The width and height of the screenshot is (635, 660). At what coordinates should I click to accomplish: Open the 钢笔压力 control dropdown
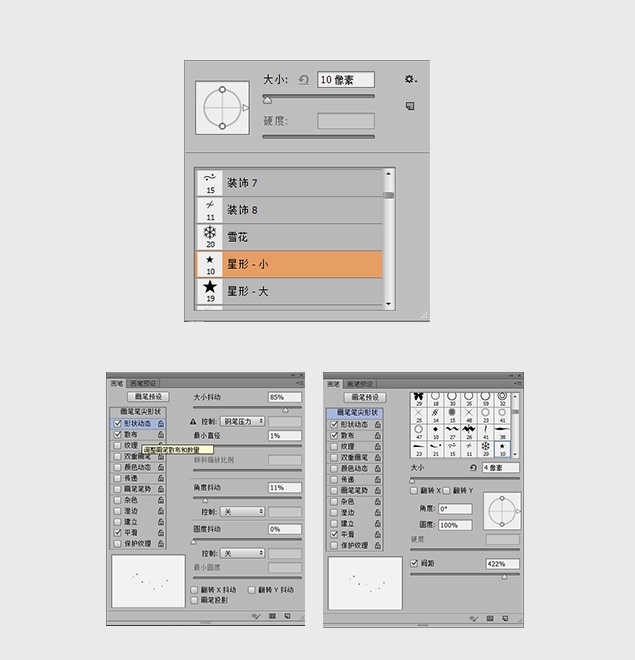pyautogui.click(x=242, y=421)
